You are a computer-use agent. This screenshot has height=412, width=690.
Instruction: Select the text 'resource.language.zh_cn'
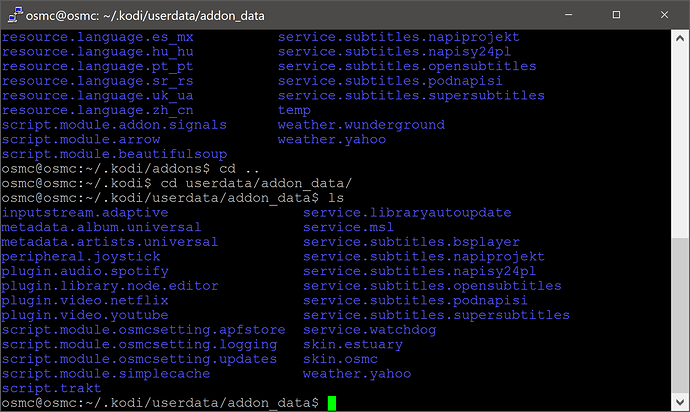97,110
